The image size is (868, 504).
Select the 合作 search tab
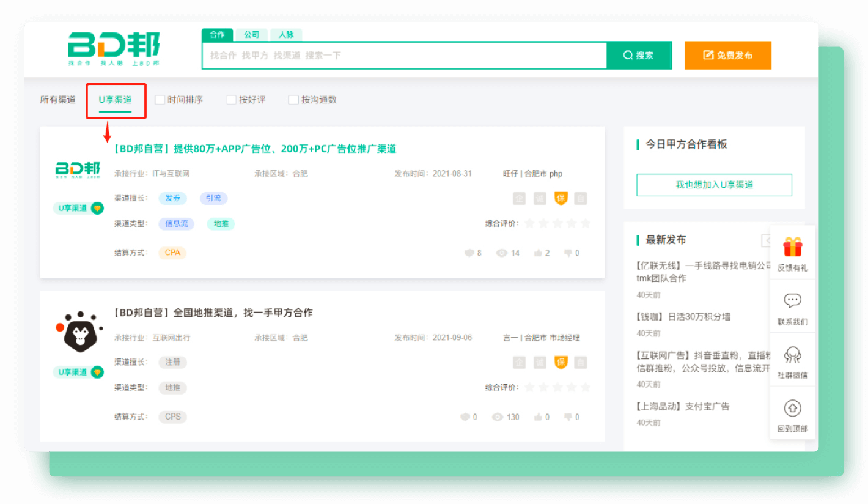pos(218,35)
